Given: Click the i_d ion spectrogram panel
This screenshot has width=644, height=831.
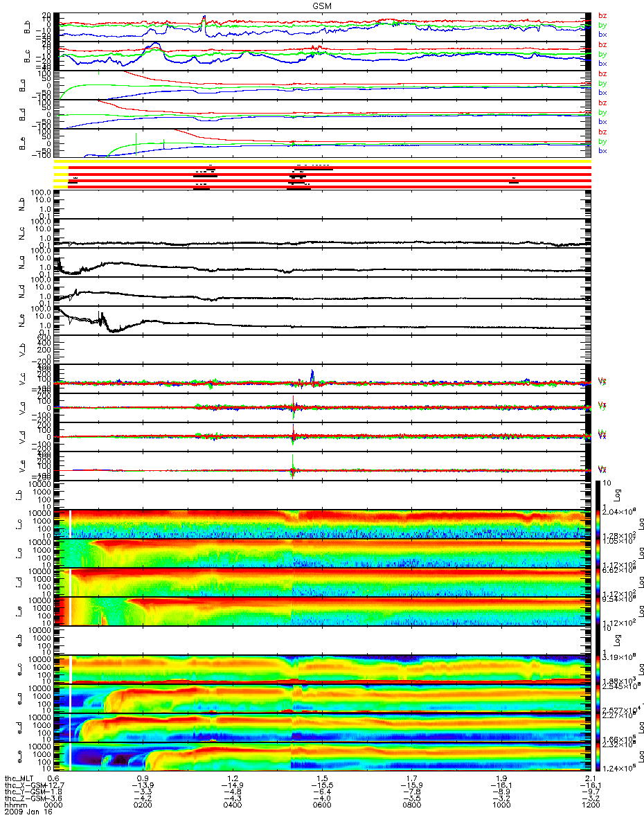Looking at the screenshot, I should [x=322, y=582].
